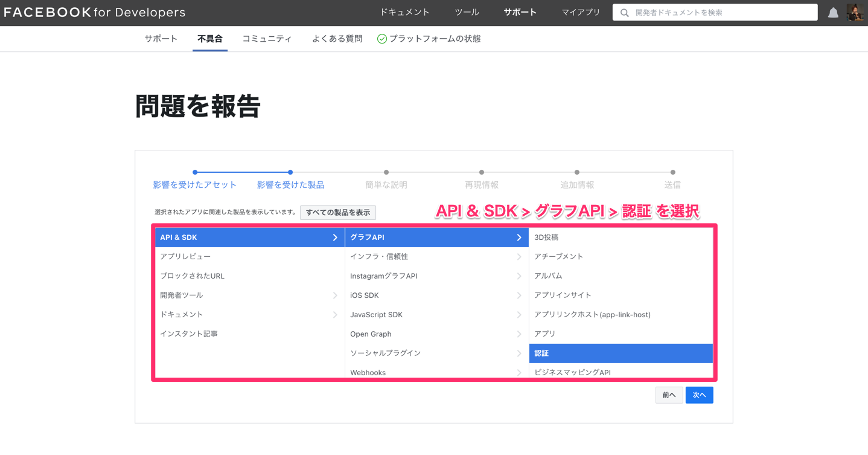Screen dimensions: 868x455
Task: Choose the 認証 topic
Action: coord(621,353)
